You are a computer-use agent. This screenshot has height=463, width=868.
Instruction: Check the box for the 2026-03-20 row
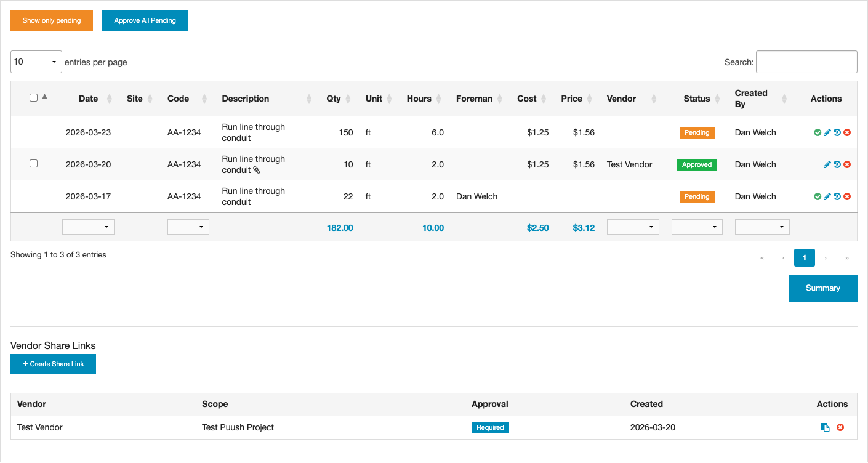[x=34, y=164]
